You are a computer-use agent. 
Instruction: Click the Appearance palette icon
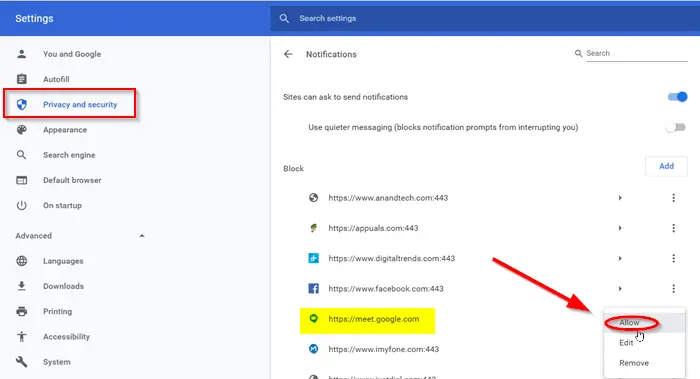point(21,130)
